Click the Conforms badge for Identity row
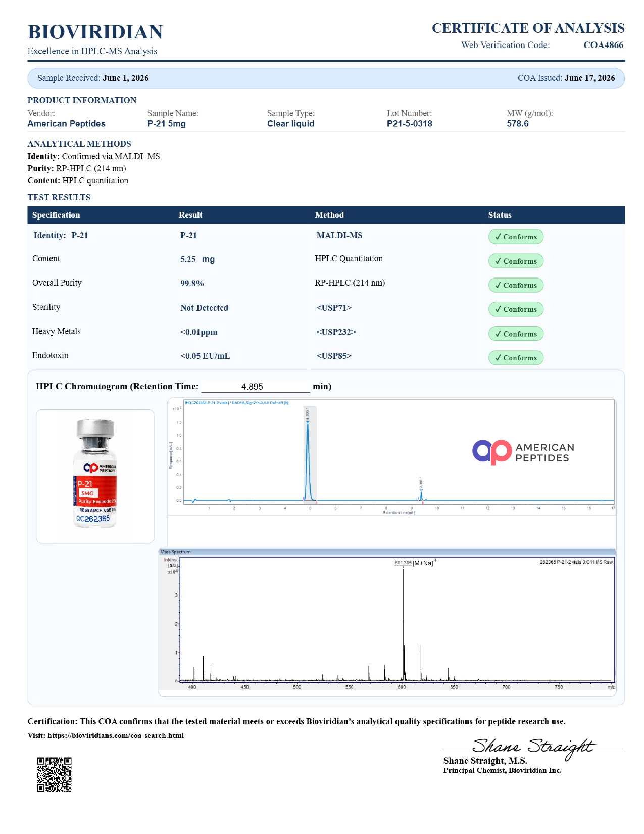This screenshot has height=834, width=644. (516, 237)
